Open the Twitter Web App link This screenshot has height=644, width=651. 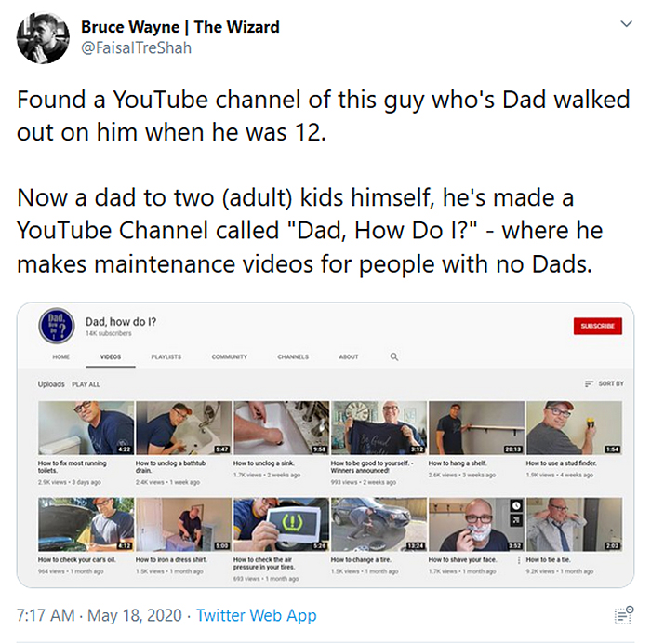click(257, 615)
